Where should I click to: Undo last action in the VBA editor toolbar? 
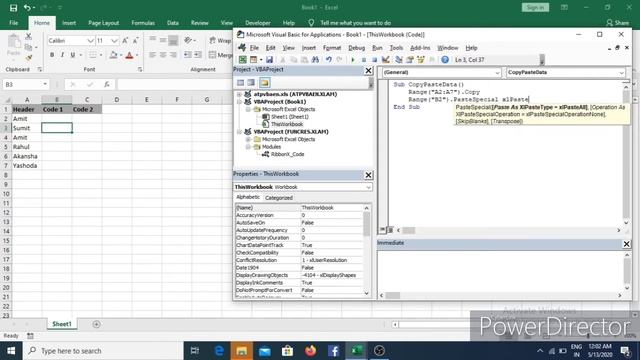click(x=329, y=60)
